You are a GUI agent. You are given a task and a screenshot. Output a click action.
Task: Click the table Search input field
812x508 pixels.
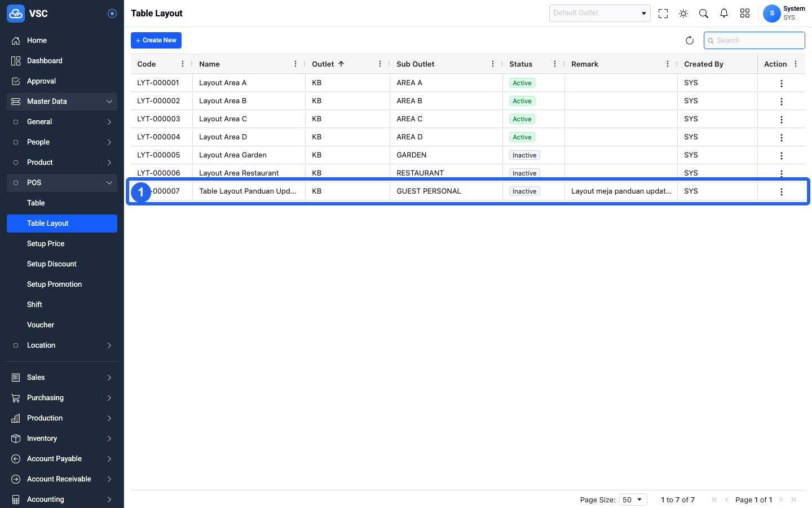coord(754,41)
